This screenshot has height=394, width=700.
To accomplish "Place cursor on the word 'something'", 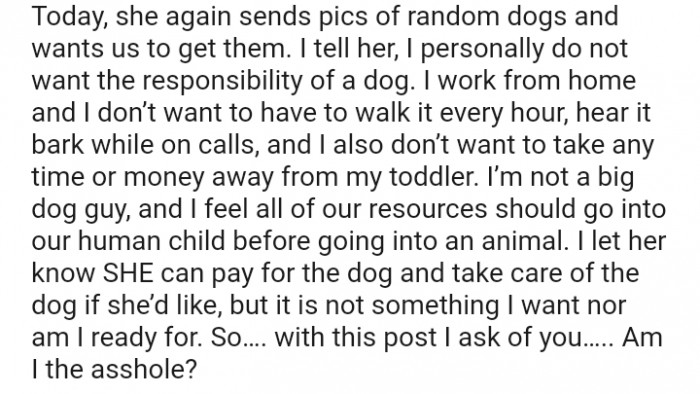I will (x=435, y=305).
